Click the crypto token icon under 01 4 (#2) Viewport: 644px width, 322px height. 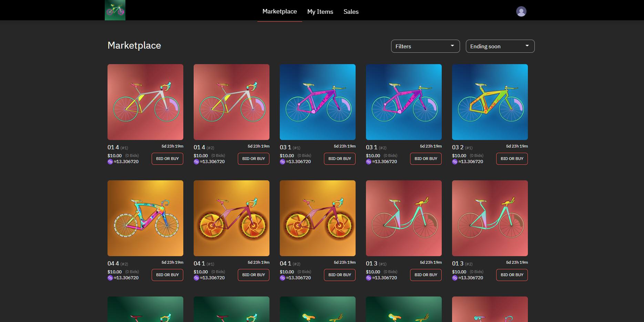196,162
